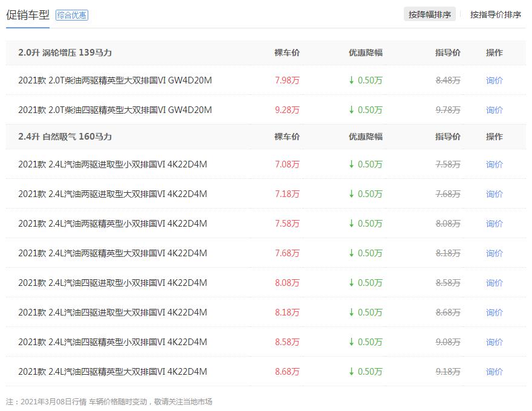Click 询价 for 2.4L汽油四驱进取型小双排
Screen dimensions: 532x411
494,283
